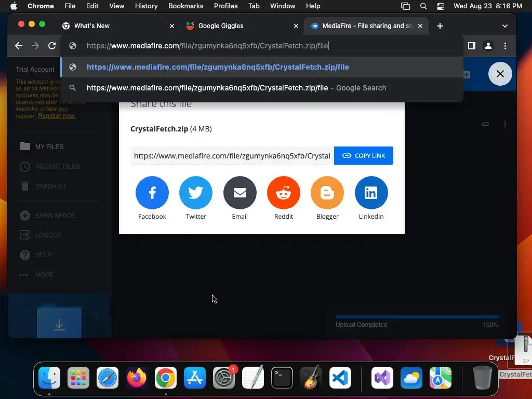Open App Store from the dock
This screenshot has width=532, height=399.
coord(195,378)
